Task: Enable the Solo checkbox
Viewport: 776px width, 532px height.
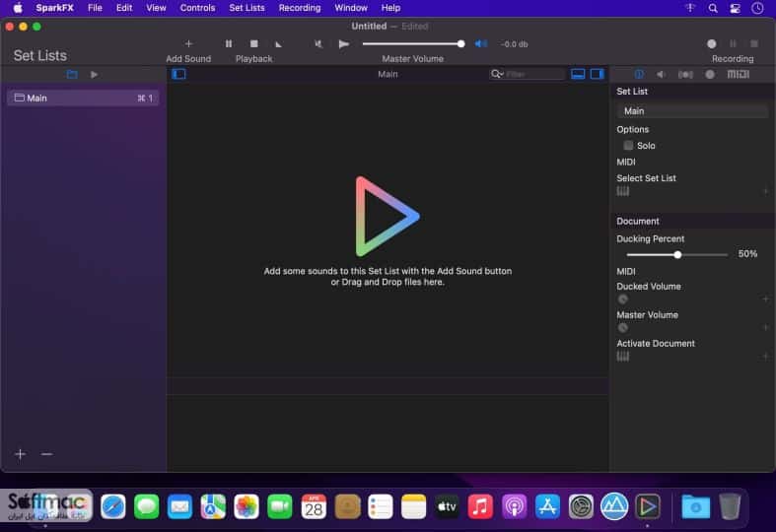Action: pyautogui.click(x=628, y=146)
